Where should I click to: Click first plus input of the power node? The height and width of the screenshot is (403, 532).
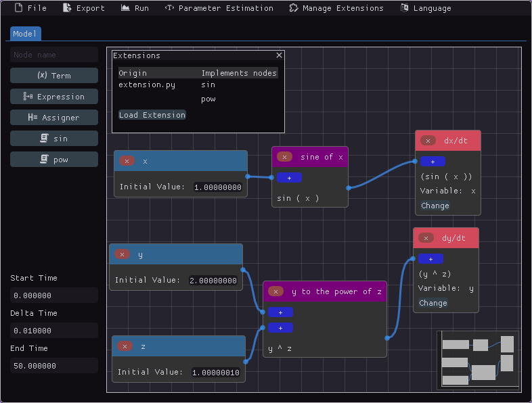click(280, 312)
